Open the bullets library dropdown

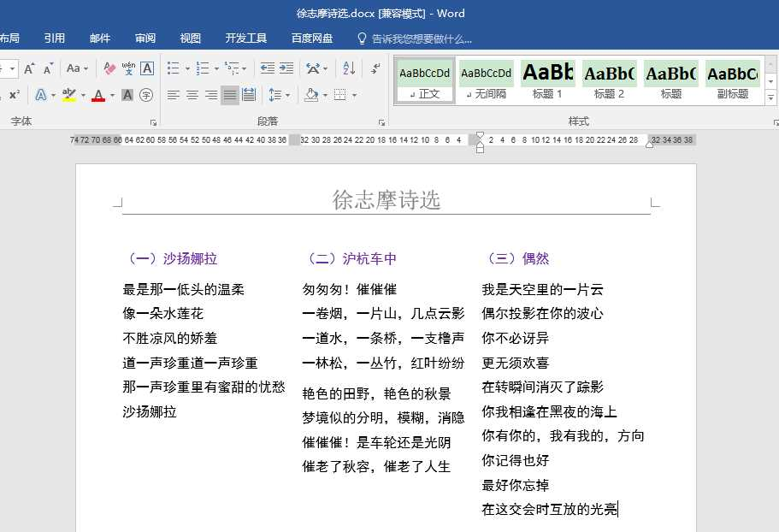pos(187,68)
